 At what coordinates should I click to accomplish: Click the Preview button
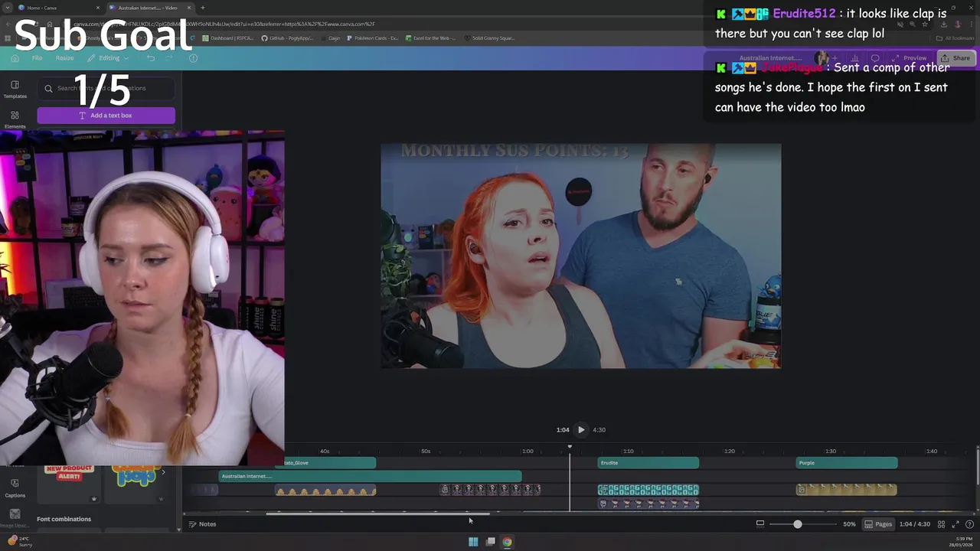pos(910,58)
